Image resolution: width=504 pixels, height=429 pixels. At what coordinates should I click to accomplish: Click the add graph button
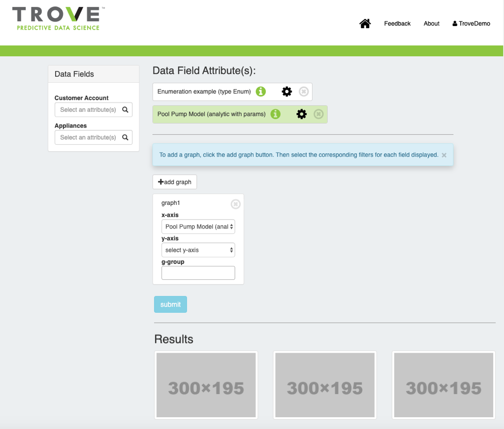click(175, 182)
